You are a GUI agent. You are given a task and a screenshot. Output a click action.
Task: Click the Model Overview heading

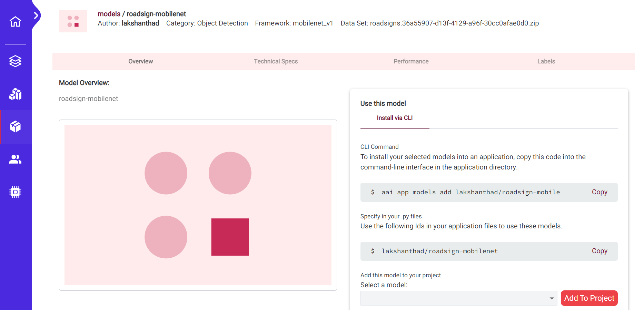(84, 83)
